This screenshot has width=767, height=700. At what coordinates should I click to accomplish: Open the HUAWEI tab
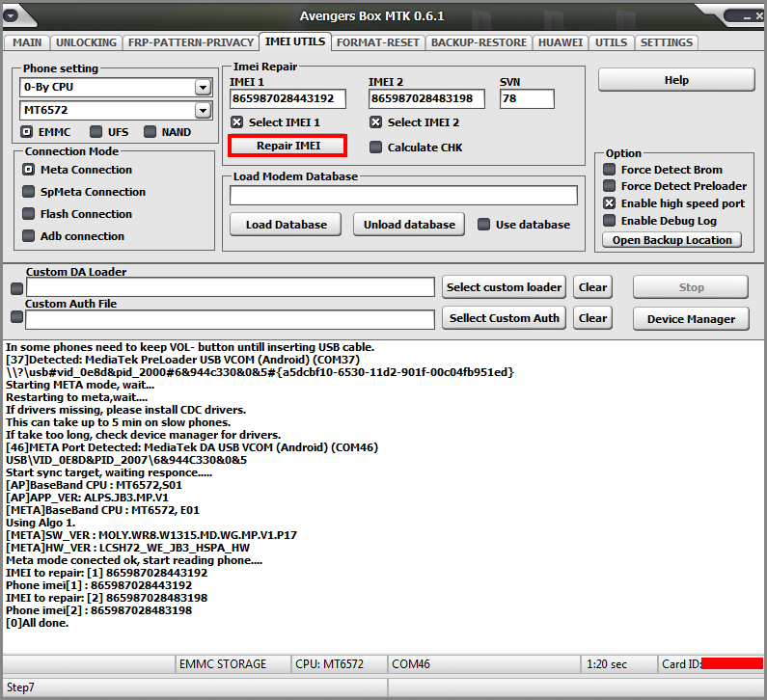[x=561, y=42]
